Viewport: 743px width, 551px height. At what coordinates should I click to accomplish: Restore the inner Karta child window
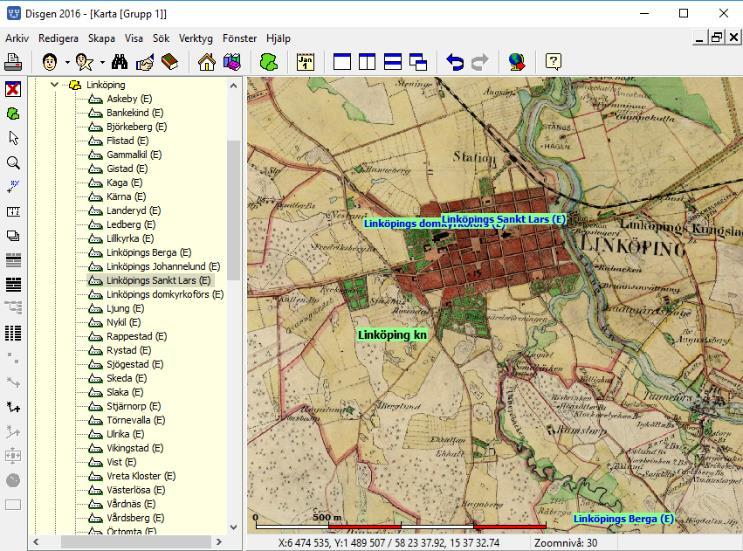[x=716, y=37]
